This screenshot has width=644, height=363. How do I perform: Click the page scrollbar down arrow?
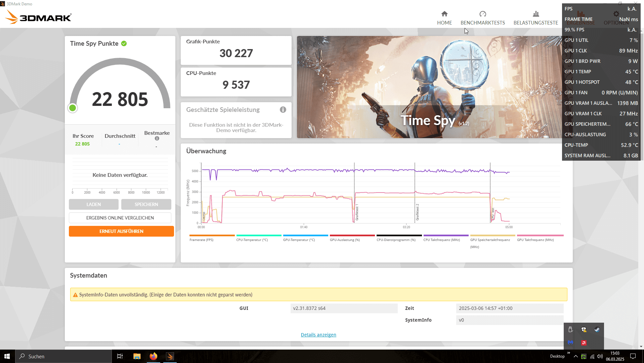(641, 347)
